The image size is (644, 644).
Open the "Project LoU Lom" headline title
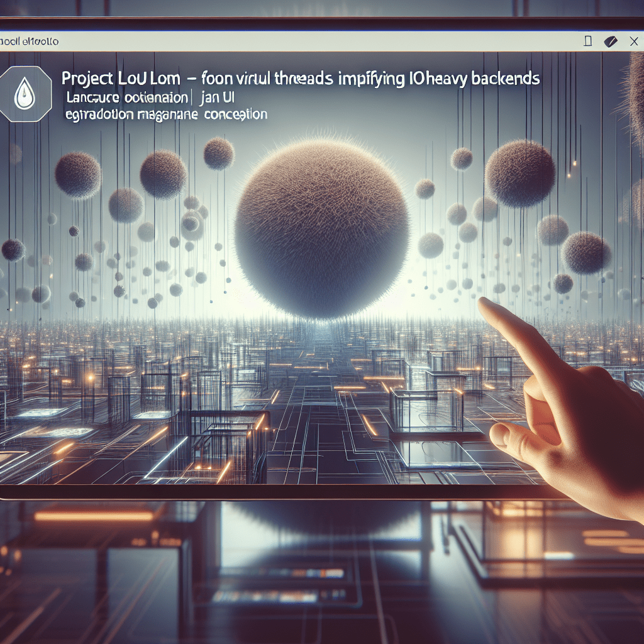pos(121,79)
